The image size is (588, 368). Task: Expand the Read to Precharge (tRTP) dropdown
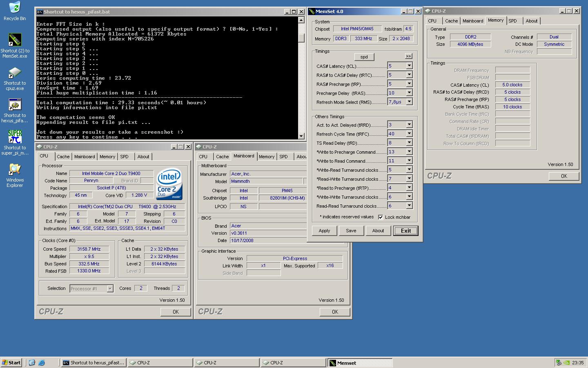tap(409, 188)
